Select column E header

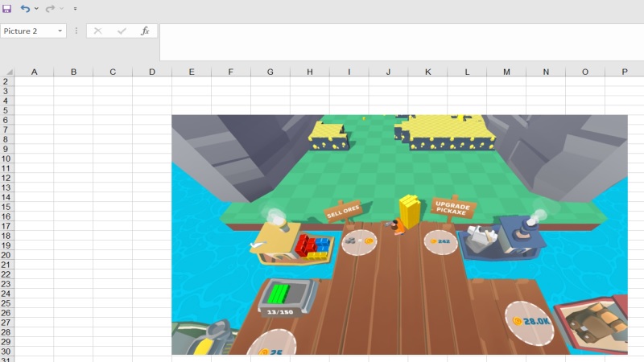pos(192,72)
